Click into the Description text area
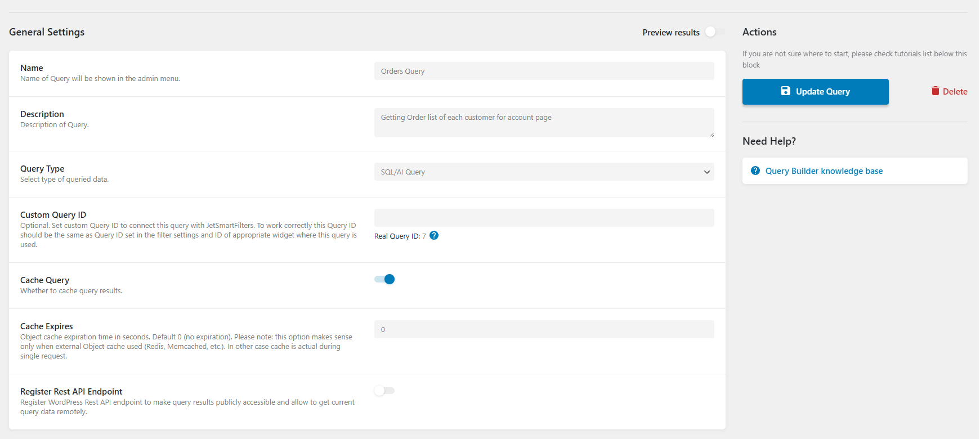The width and height of the screenshot is (980, 439). pyautogui.click(x=544, y=123)
